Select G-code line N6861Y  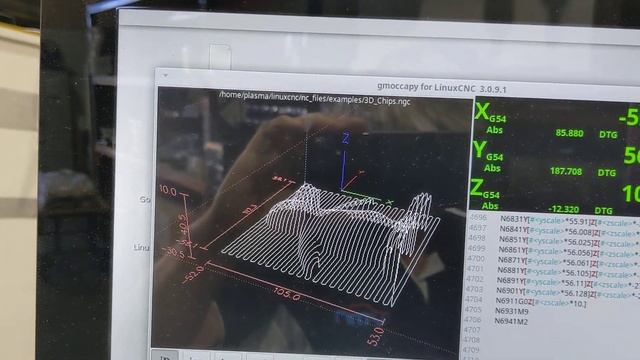569,252
